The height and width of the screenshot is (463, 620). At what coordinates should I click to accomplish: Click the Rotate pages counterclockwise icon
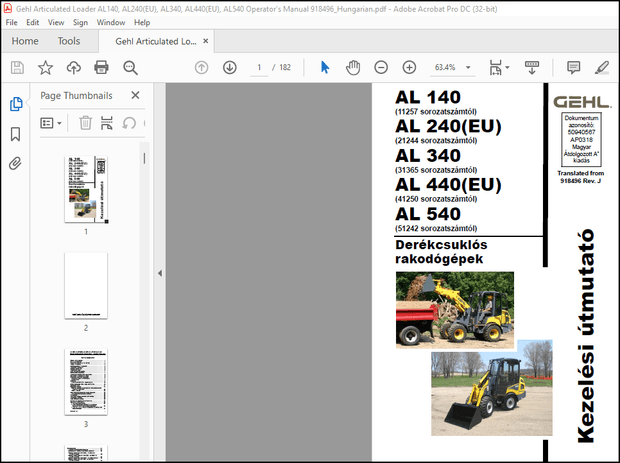[129, 123]
